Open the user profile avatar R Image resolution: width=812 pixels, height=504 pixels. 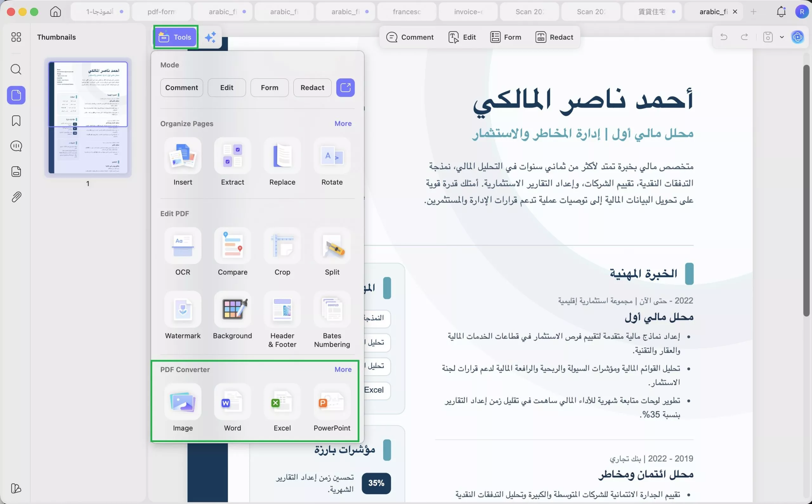click(802, 12)
